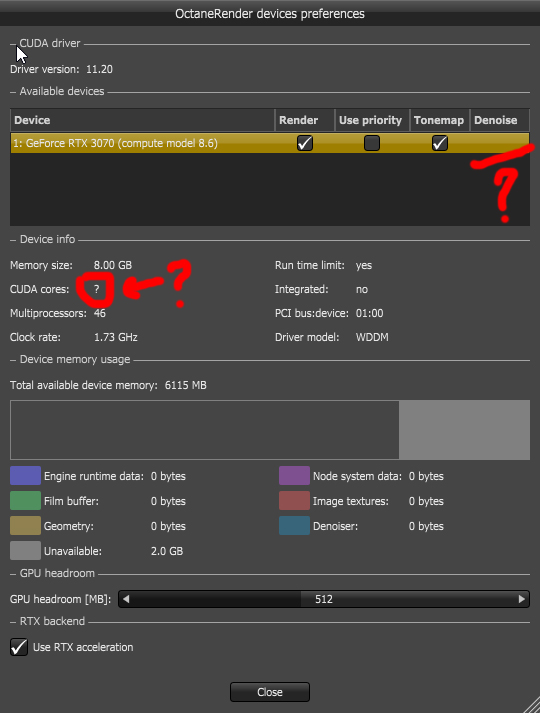540x713 pixels.
Task: Click the Geometry color swatch
Action: coord(25,526)
